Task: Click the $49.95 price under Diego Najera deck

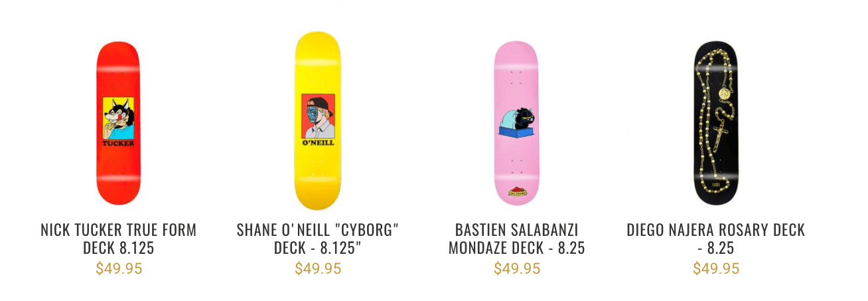Action: (x=716, y=268)
